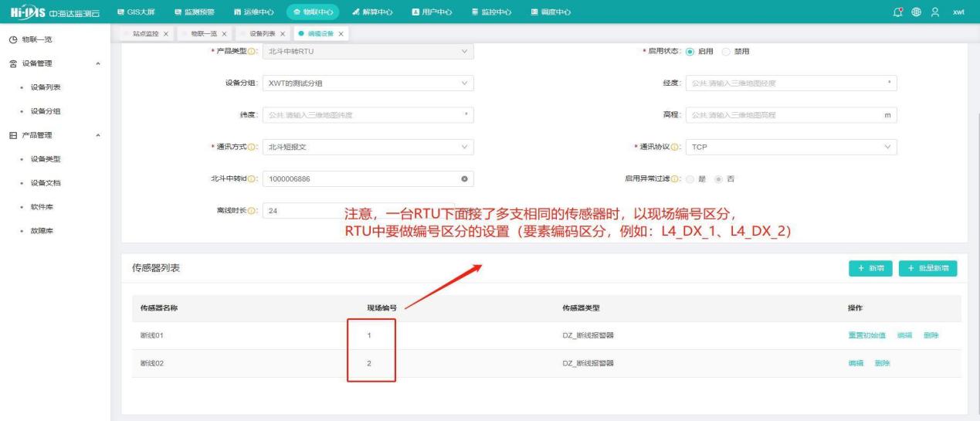Click the 批量新增 button
This screenshot has height=421, width=980.
(x=927, y=268)
